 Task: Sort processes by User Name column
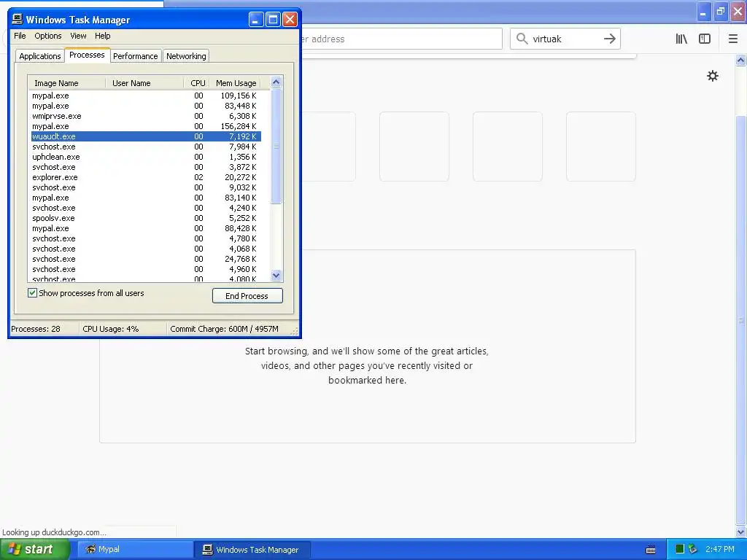(144, 83)
